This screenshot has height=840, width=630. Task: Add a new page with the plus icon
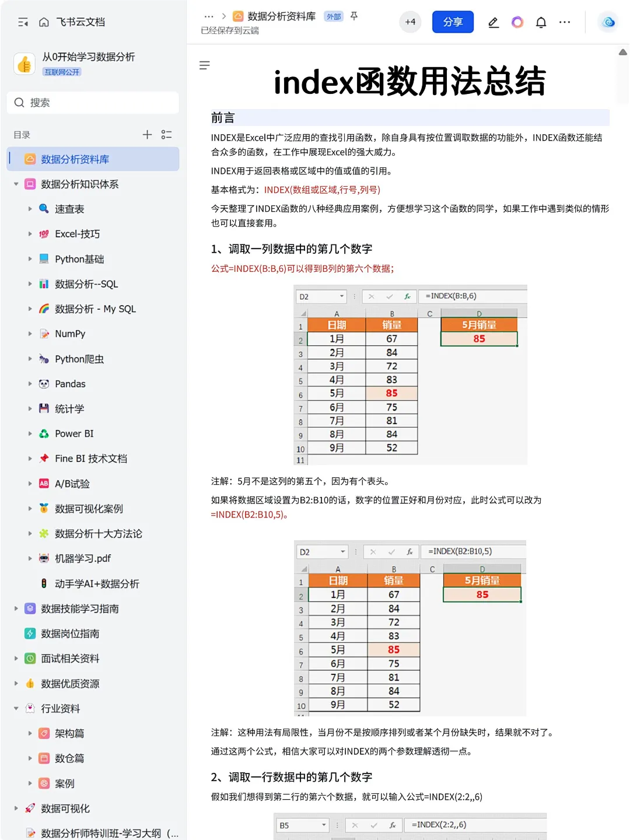[x=147, y=135]
